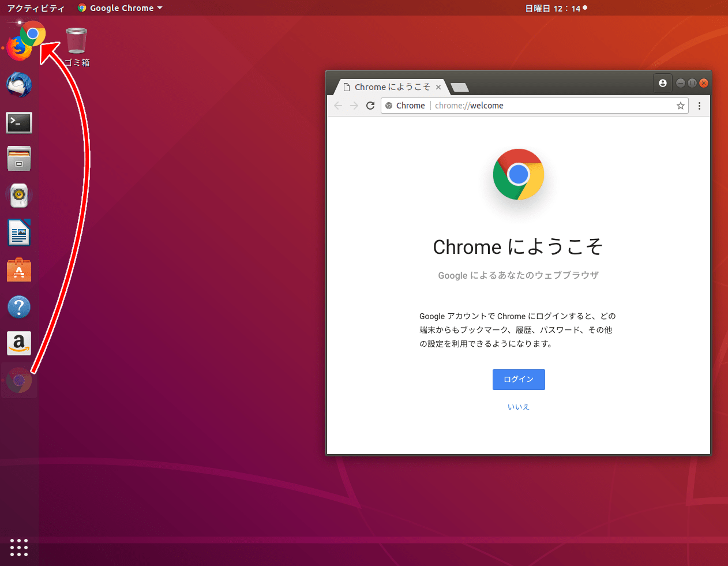Open the Google Chrome app menu in top bar
This screenshot has width=728, height=566.
[119, 8]
